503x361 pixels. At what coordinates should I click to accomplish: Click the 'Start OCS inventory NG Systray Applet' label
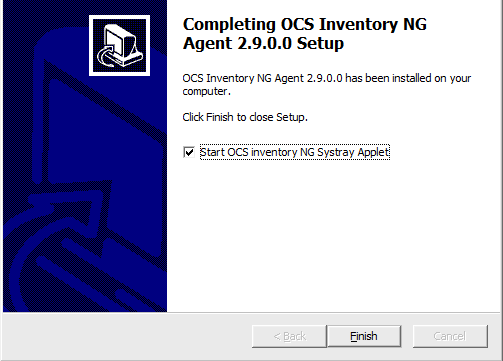tap(295, 152)
